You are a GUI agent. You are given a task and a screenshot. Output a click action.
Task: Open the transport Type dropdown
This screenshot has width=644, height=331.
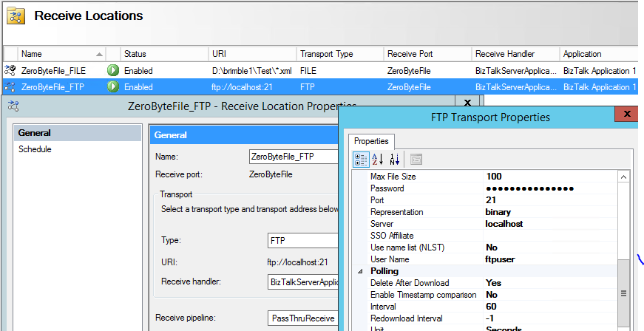pyautogui.click(x=303, y=240)
